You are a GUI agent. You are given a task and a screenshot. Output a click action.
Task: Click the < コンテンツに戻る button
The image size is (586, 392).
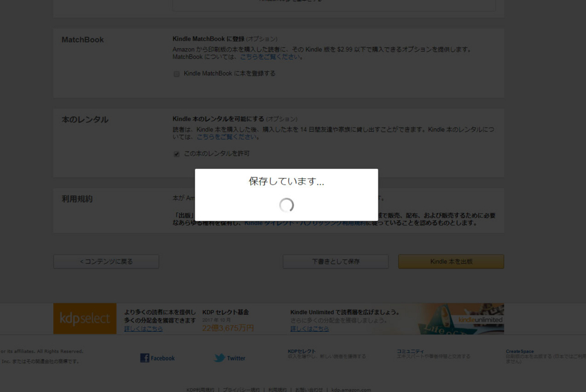click(x=106, y=262)
